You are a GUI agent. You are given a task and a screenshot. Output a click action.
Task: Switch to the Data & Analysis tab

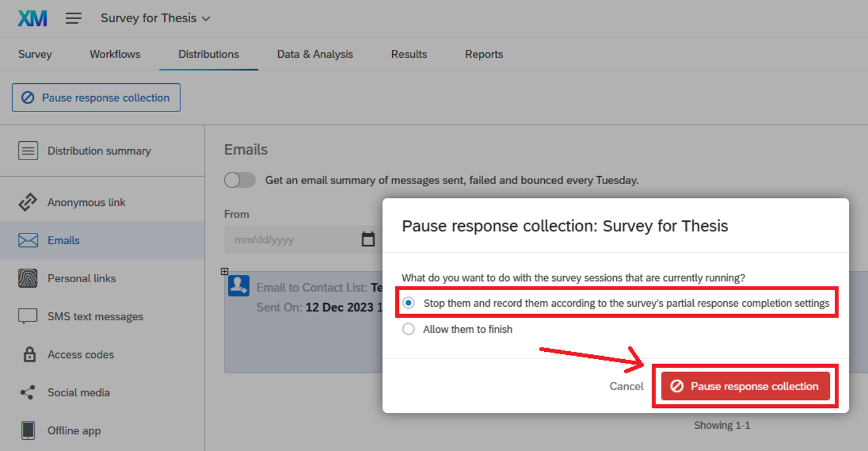pyautogui.click(x=315, y=54)
